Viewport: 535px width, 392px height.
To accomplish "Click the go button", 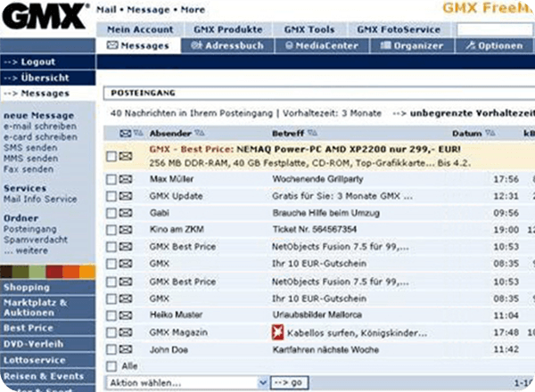I will click(289, 383).
